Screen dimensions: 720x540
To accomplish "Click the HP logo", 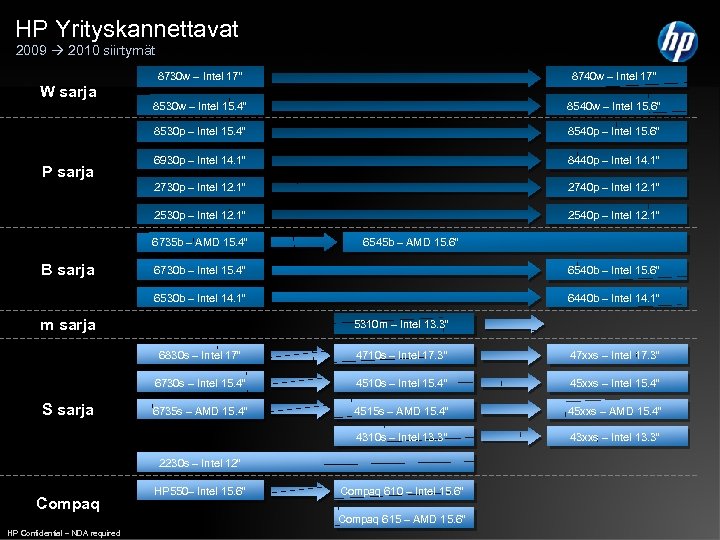I will (x=678, y=42).
